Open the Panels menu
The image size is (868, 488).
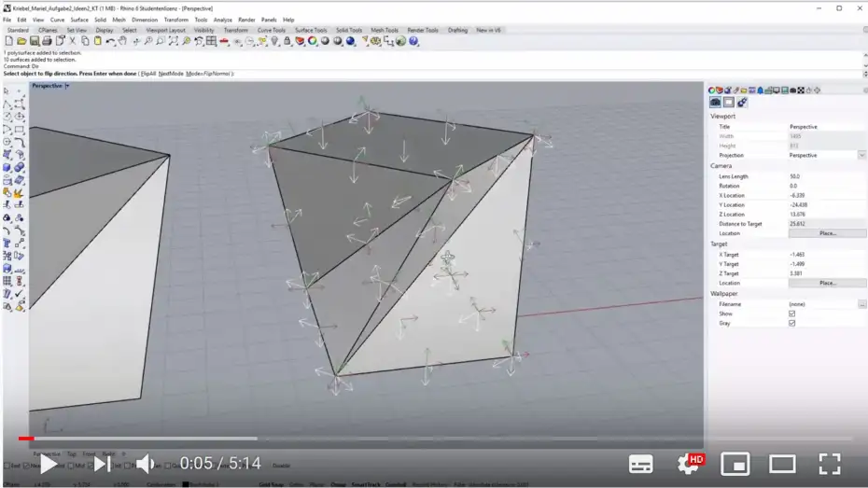point(269,20)
